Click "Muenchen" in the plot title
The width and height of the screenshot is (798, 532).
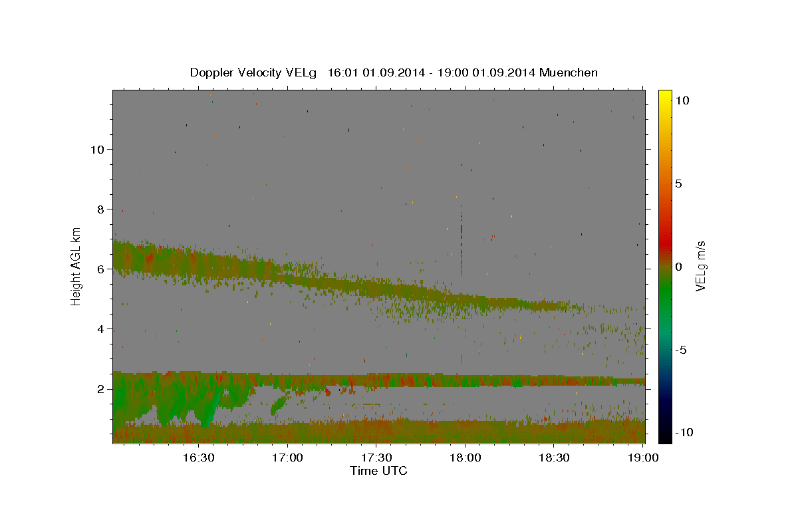(569, 72)
